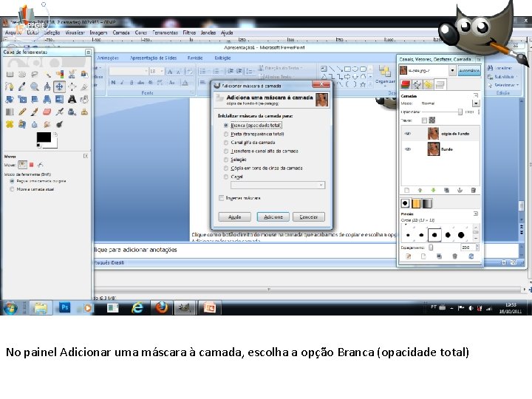The height and width of the screenshot is (399, 532).
Task: Select the Ellipse Select tool
Action: point(22,75)
